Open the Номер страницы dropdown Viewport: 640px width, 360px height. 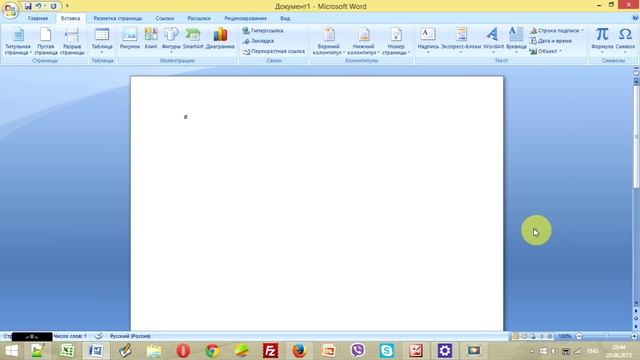[396, 41]
